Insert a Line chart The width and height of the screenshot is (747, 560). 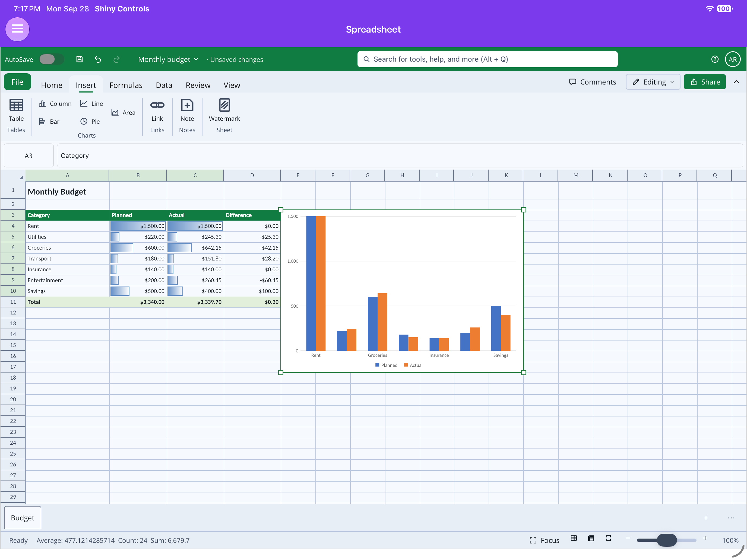91,104
